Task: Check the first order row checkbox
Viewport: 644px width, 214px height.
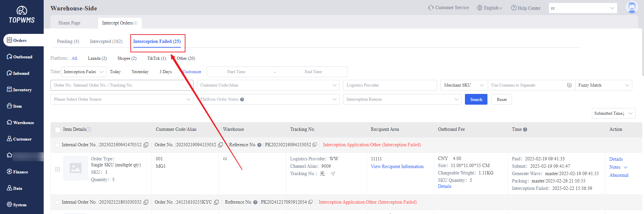Action: pyautogui.click(x=57, y=145)
